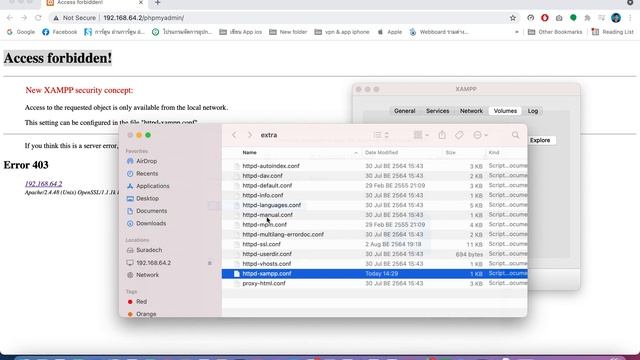The width and height of the screenshot is (640, 360).
Task: Click the Finder share icon
Action: click(442, 135)
